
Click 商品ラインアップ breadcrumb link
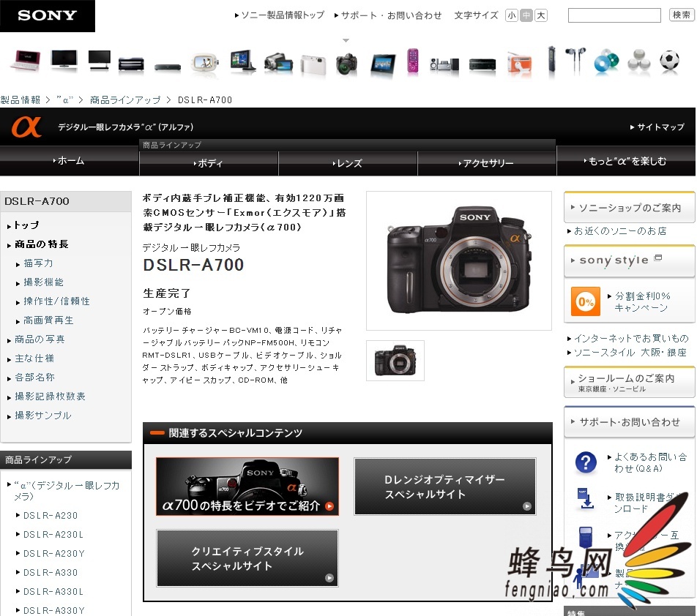pos(125,100)
